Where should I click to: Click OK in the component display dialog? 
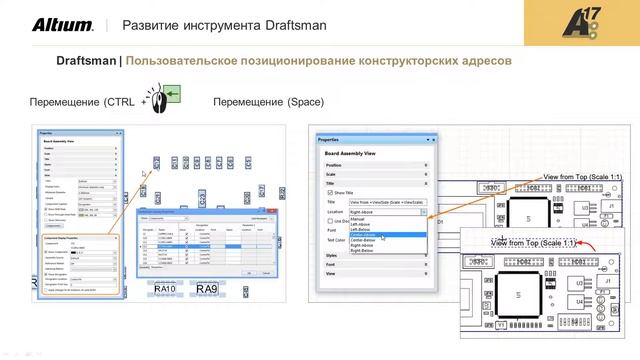point(249,273)
